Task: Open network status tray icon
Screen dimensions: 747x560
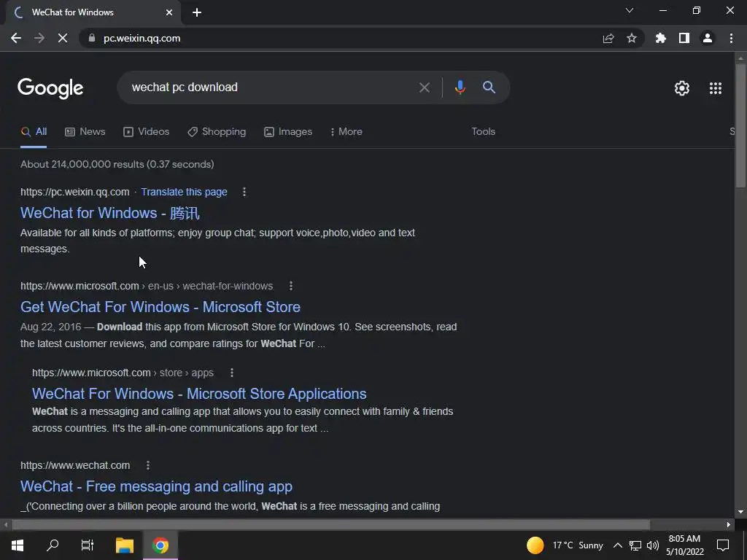Action: tap(635, 545)
